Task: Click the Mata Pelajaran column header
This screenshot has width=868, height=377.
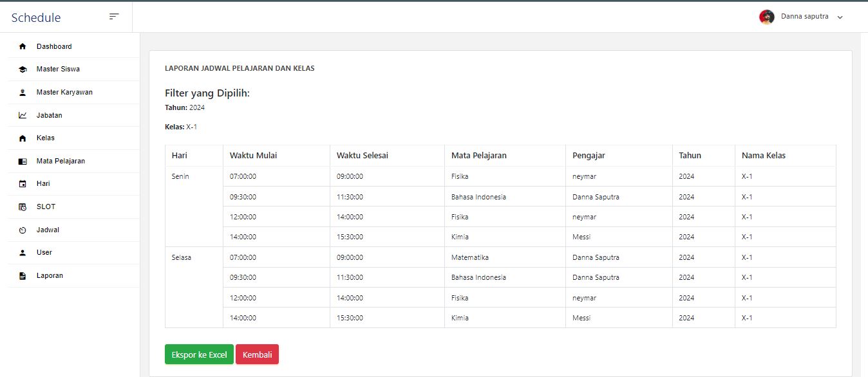Action: [478, 155]
